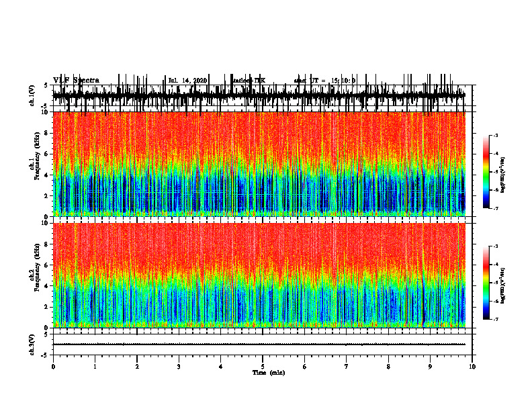Image resolution: width=532 pixels, height=411 pixels.
Task: Click time axis tick label '2'
Action: tap(137, 367)
